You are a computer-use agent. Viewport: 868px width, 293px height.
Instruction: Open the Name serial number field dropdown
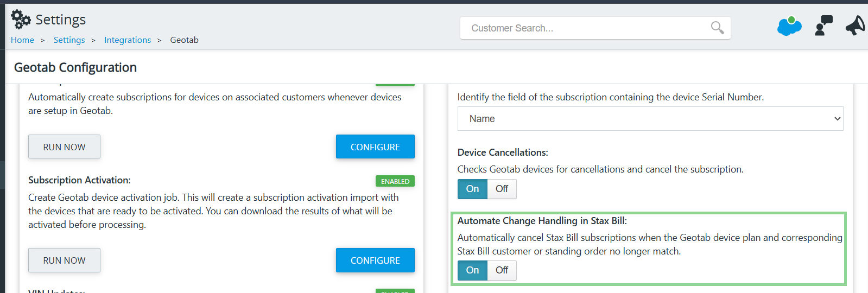tap(650, 119)
